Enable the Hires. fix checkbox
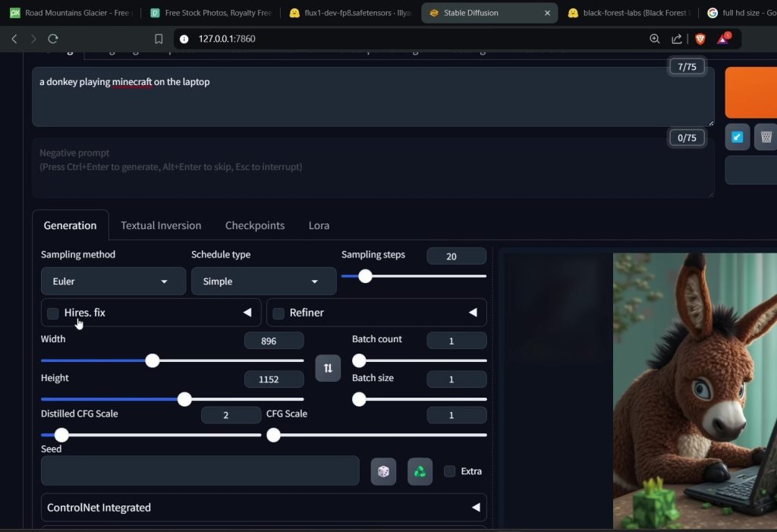The height and width of the screenshot is (532, 777). [x=53, y=313]
